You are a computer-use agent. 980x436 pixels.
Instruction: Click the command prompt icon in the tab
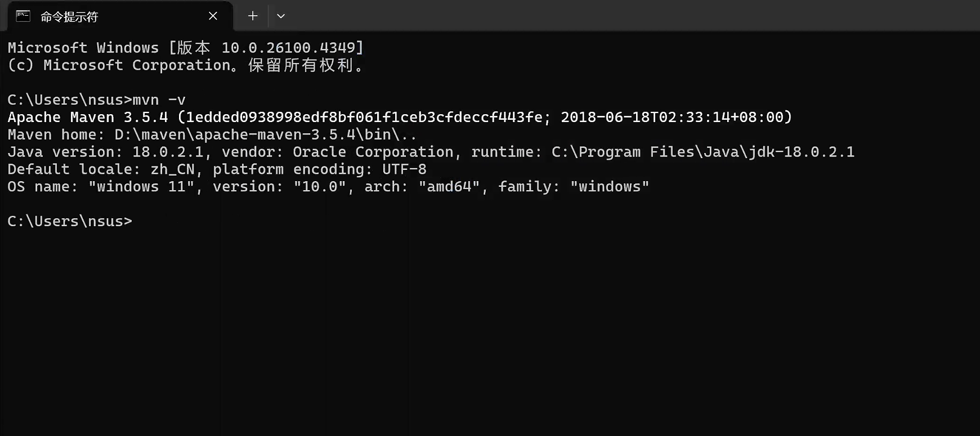click(23, 16)
